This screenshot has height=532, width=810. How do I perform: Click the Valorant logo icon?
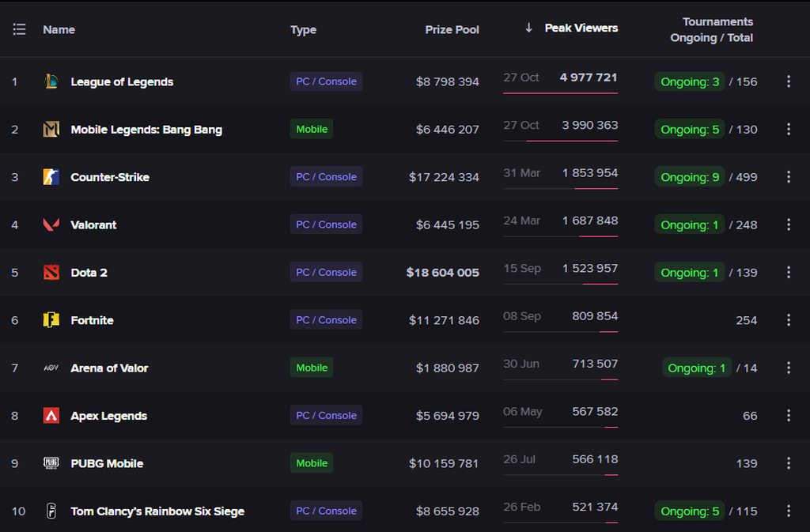51,224
